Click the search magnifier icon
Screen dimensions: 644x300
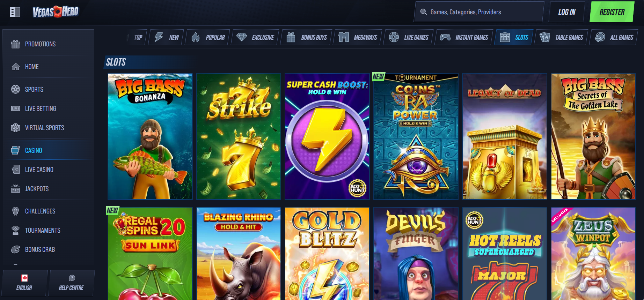click(424, 12)
